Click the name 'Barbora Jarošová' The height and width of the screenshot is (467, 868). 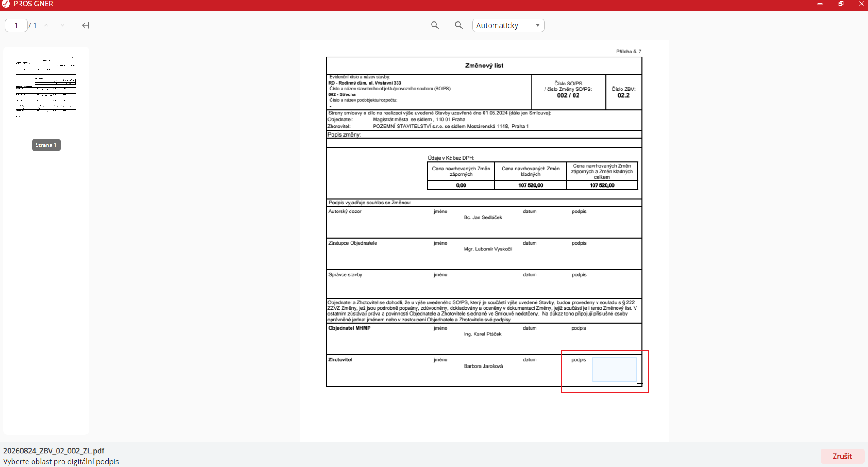pos(483,366)
